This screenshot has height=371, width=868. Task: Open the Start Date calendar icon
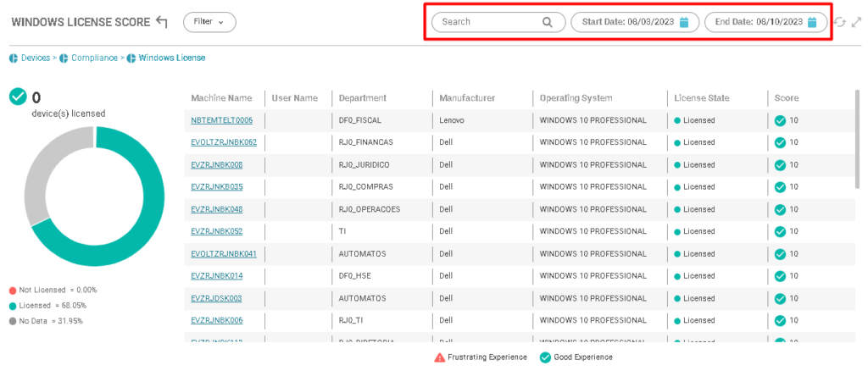684,22
